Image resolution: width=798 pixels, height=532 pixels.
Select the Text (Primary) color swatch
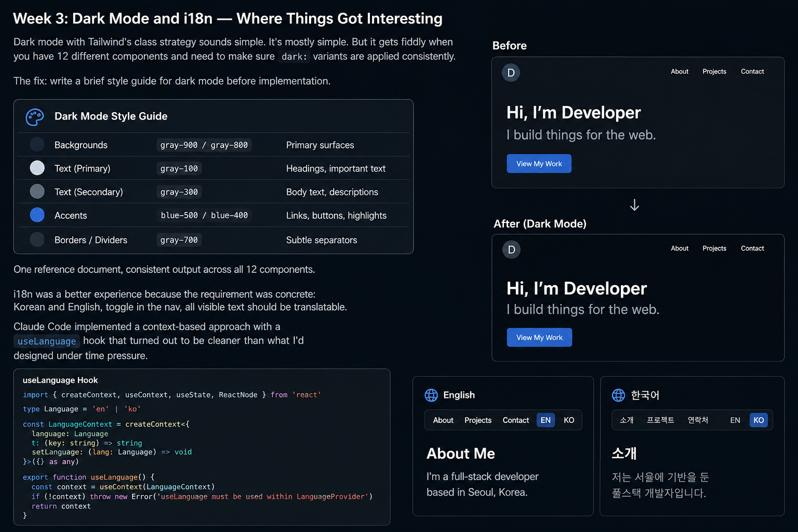point(37,168)
